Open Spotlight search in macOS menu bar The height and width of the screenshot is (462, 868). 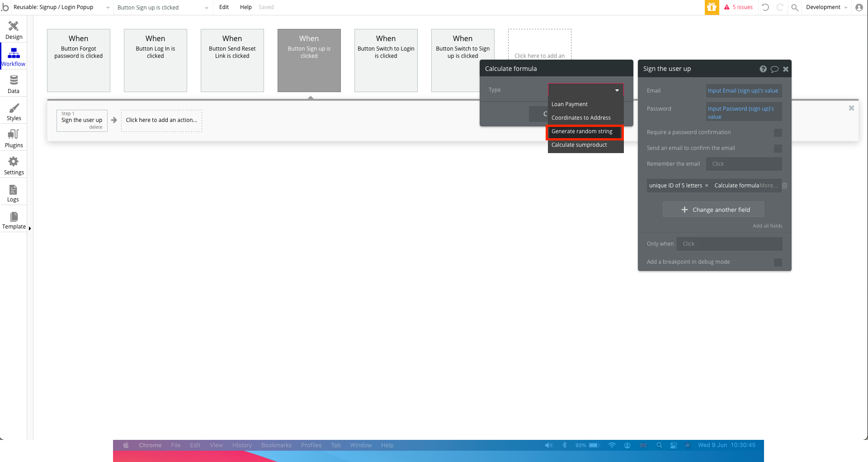click(x=659, y=445)
